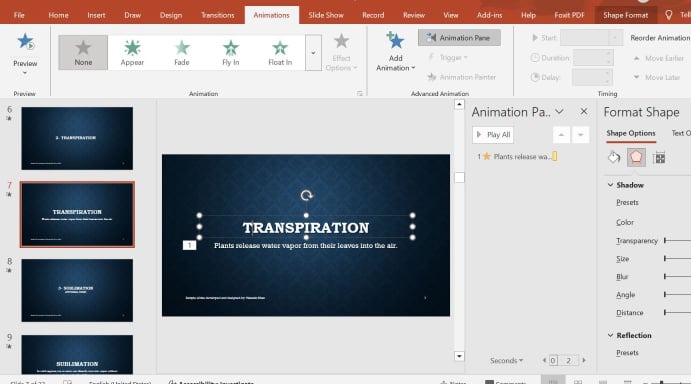The image size is (691, 384).
Task: Click Move Earlier in Reorder Animation
Action: (658, 58)
